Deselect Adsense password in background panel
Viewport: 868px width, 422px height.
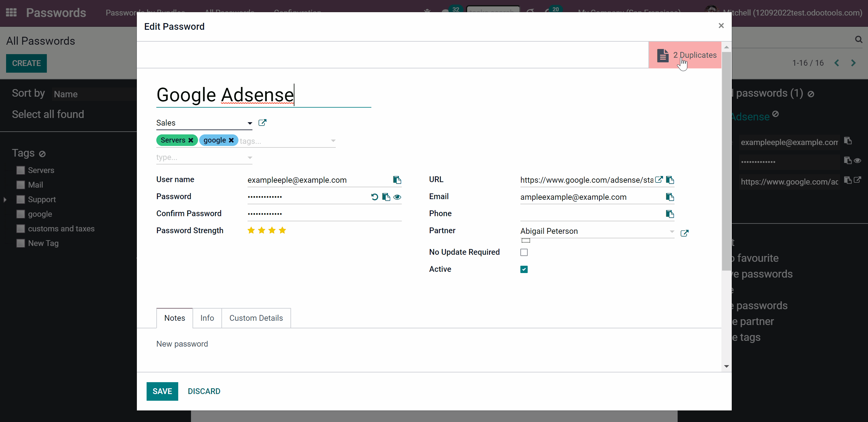point(775,114)
